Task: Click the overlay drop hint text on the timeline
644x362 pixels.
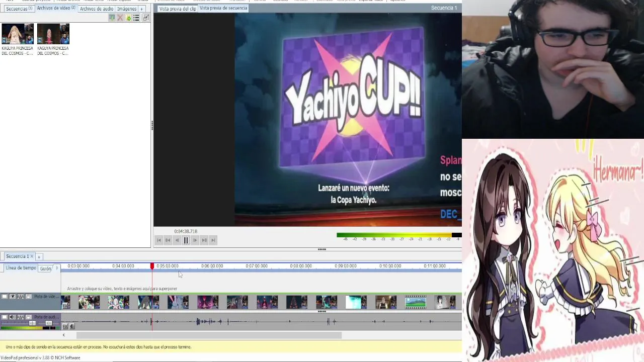Action: tap(122, 289)
